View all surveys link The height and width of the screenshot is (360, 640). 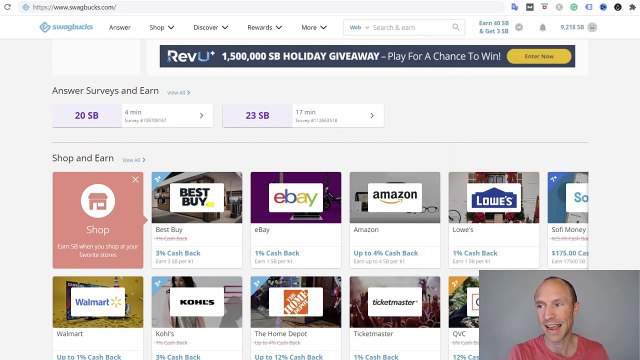point(178,93)
